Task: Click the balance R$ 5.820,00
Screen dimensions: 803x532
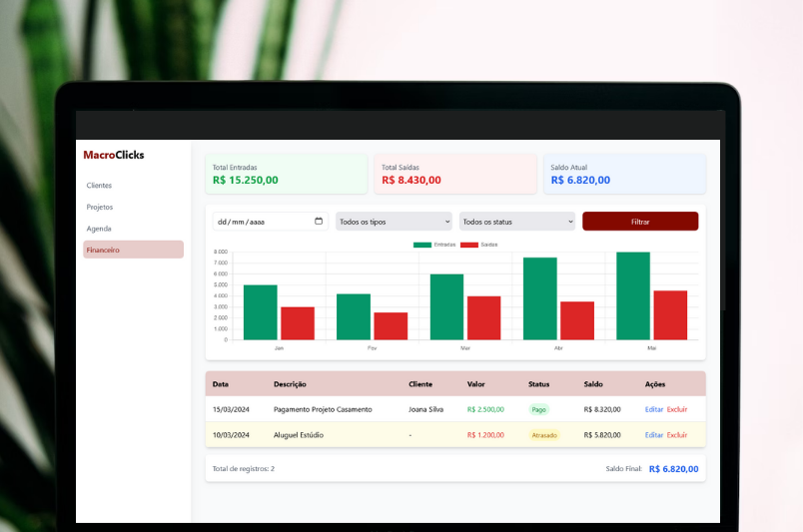Action: tap(602, 435)
